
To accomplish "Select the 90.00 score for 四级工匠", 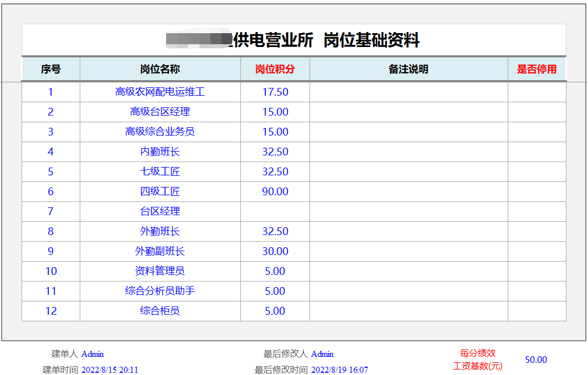I will (275, 191).
